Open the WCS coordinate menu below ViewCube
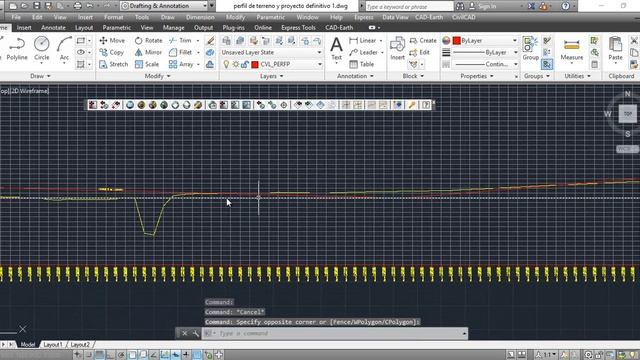The height and width of the screenshot is (360, 640). click(x=627, y=149)
